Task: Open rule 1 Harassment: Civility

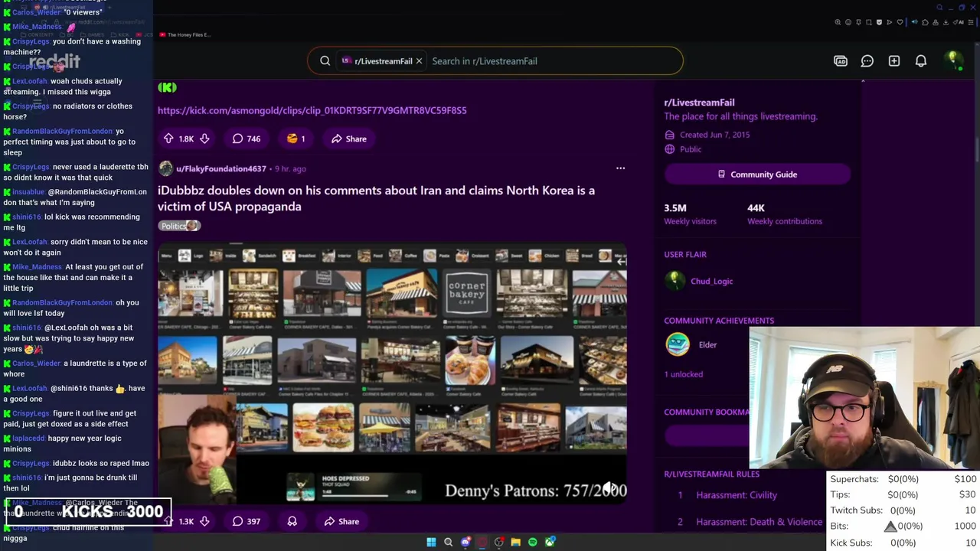Action: pyautogui.click(x=737, y=495)
